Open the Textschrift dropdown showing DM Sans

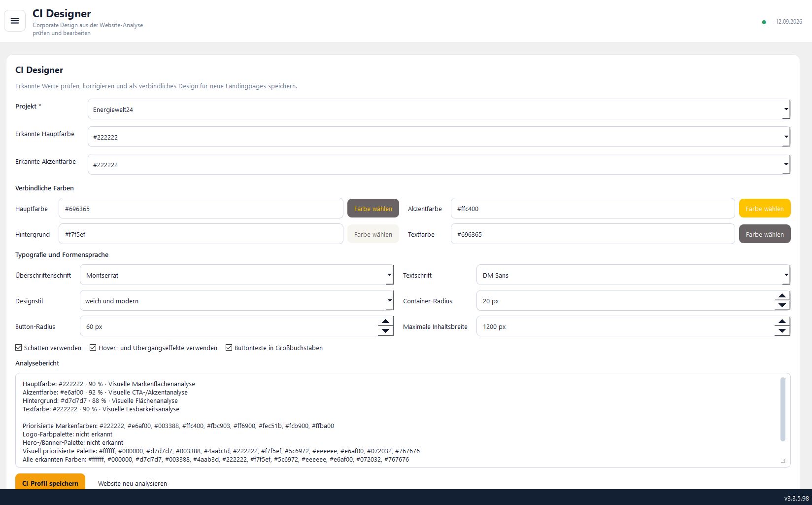633,275
